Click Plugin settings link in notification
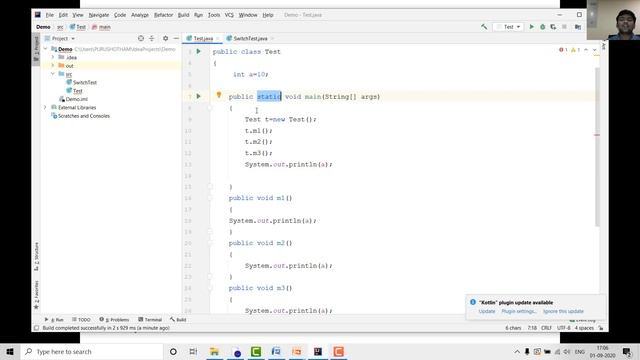Viewport: 640px width, 360px height. tap(518, 311)
